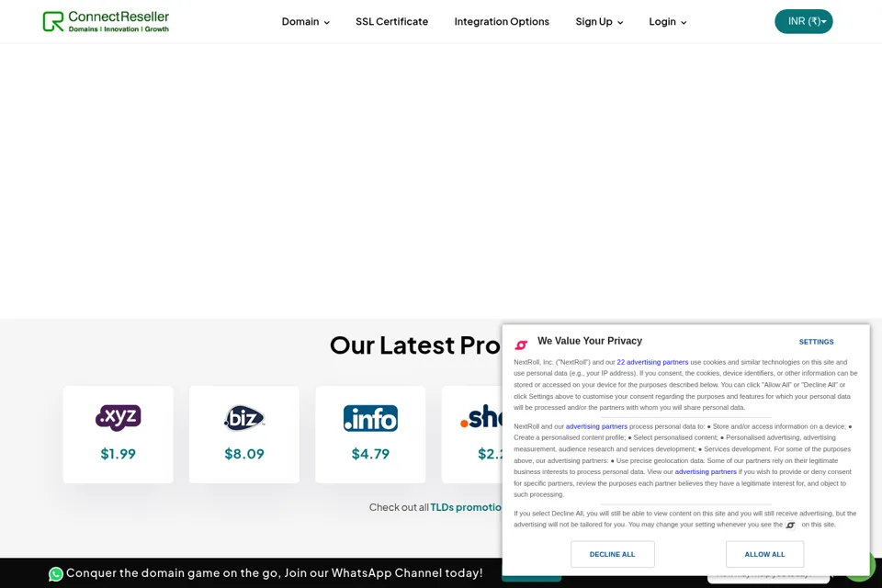Open the INR currency selector
The width and height of the screenshot is (882, 588).
803,21
